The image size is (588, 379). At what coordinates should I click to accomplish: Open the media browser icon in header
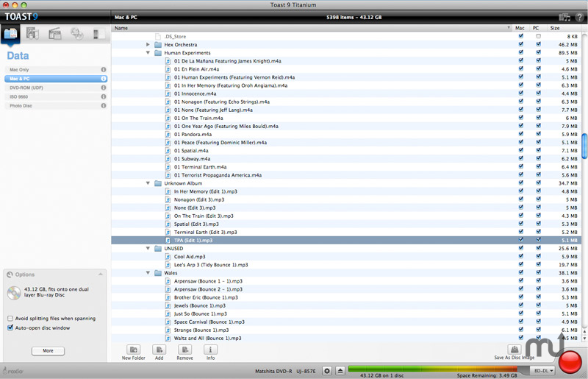564,17
